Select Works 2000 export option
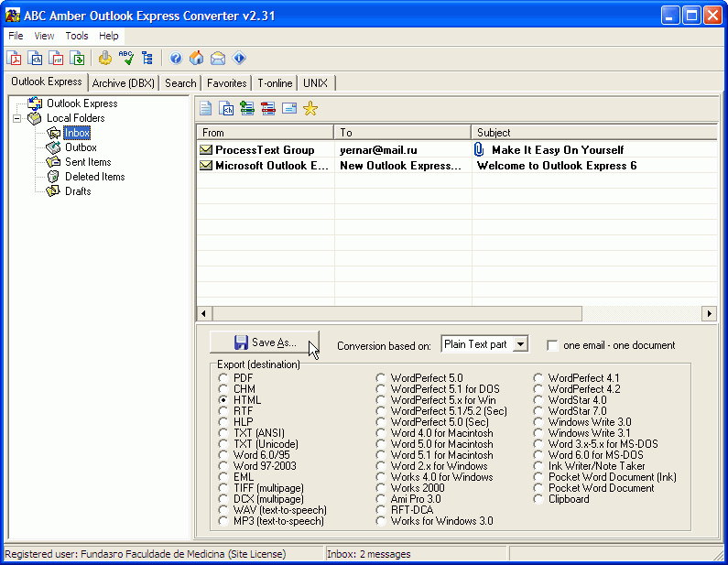The width and height of the screenshot is (728, 565). pos(381,488)
